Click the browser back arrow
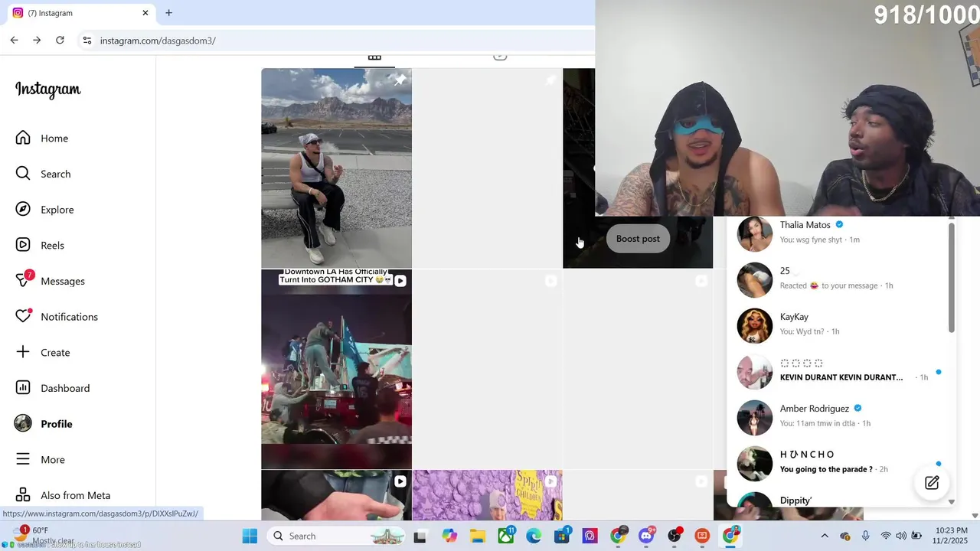 tap(15, 41)
